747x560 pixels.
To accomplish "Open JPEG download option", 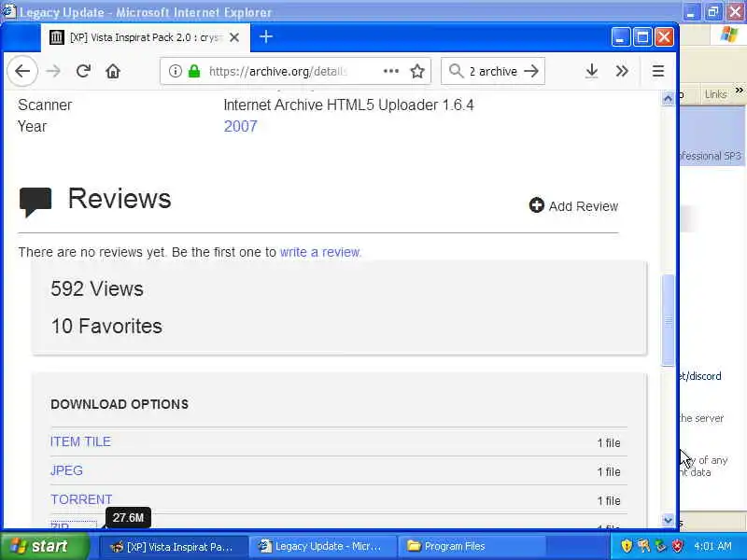I will [x=66, y=470].
